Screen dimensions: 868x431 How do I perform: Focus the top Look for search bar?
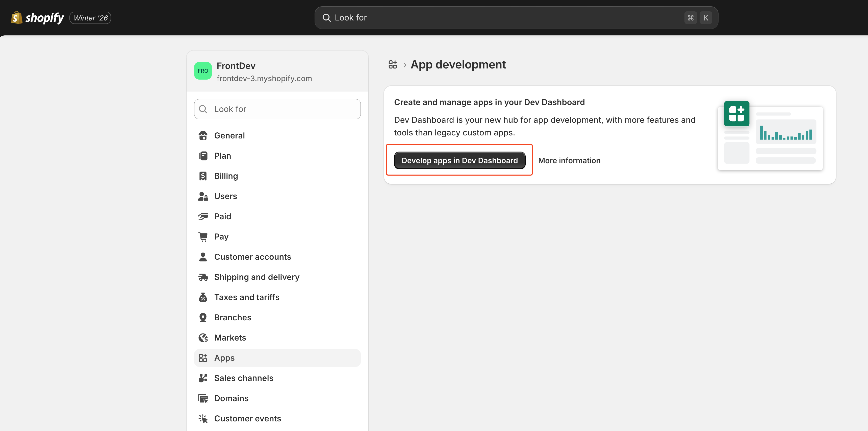[x=505, y=17]
